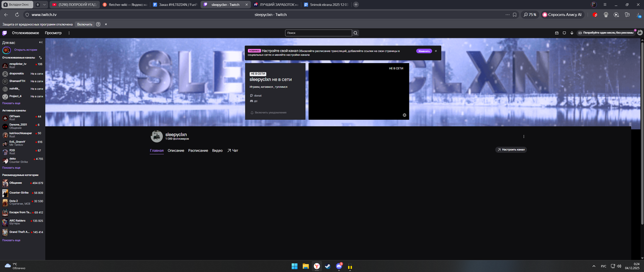Select the 'Расписание' channel tab

198,151
